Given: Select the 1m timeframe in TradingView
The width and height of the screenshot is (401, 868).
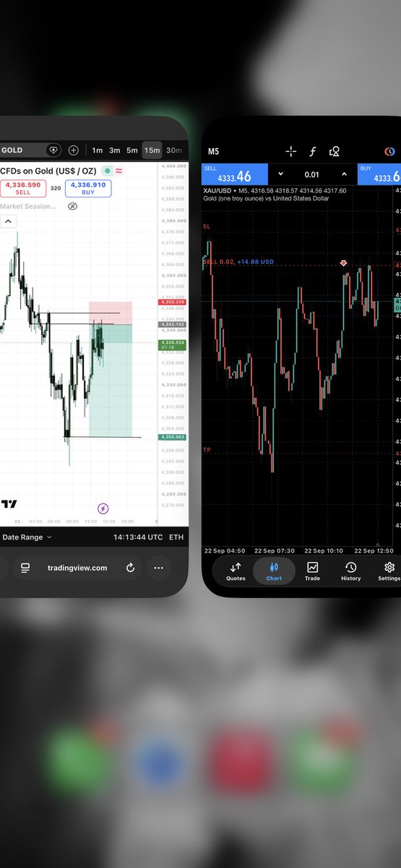Looking at the screenshot, I should click(98, 150).
